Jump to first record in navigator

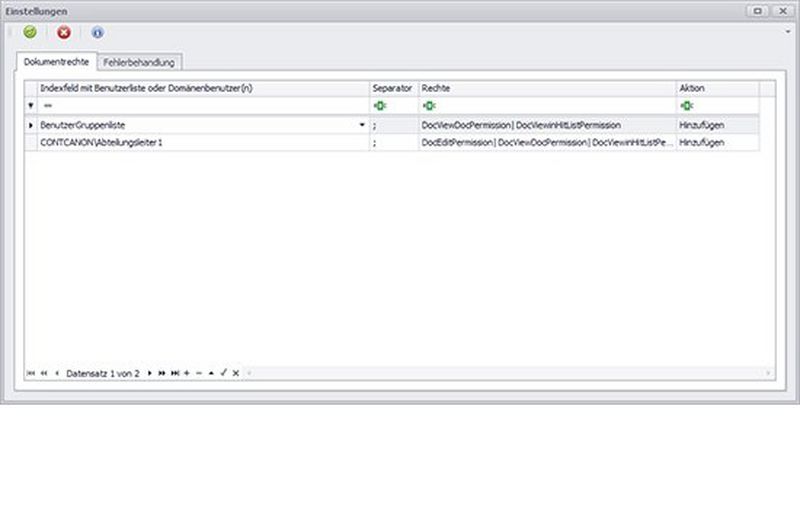(30, 372)
